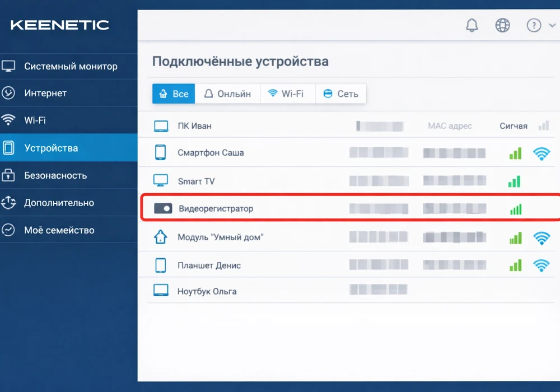
Task: Open Wi-Fi section in sidebar
Action: coord(68,120)
